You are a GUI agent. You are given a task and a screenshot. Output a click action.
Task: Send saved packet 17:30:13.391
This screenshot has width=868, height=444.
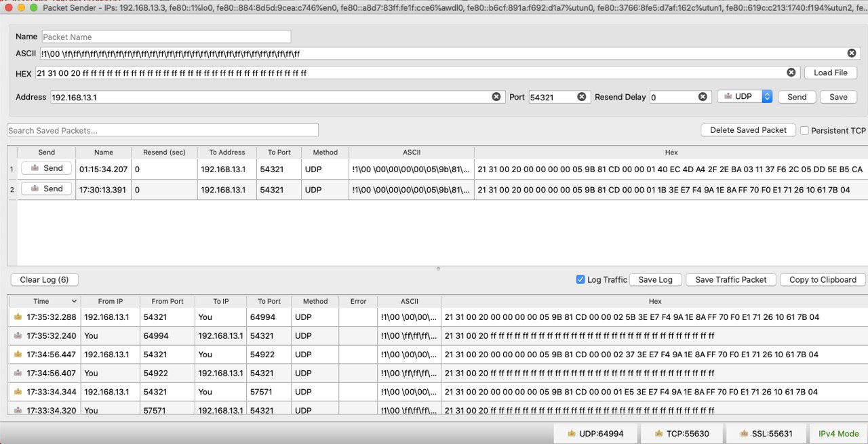click(x=46, y=189)
